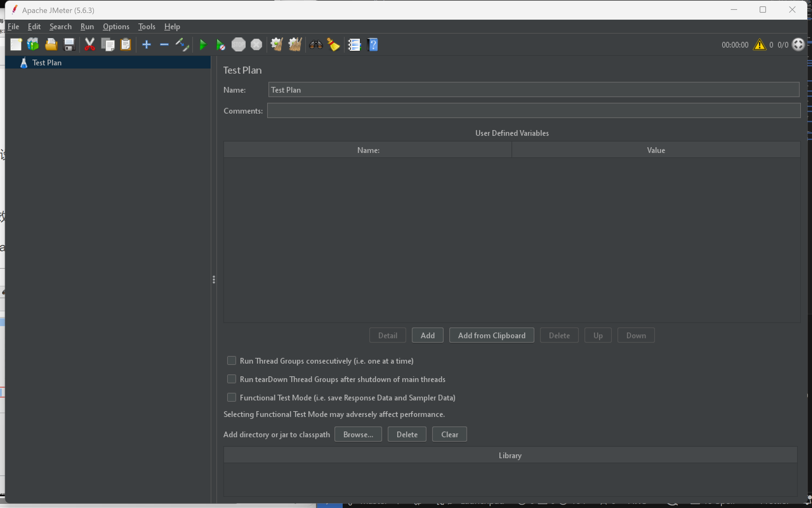The image size is (812, 508).
Task: Click the panel splitter handle dots
Action: 214,280
